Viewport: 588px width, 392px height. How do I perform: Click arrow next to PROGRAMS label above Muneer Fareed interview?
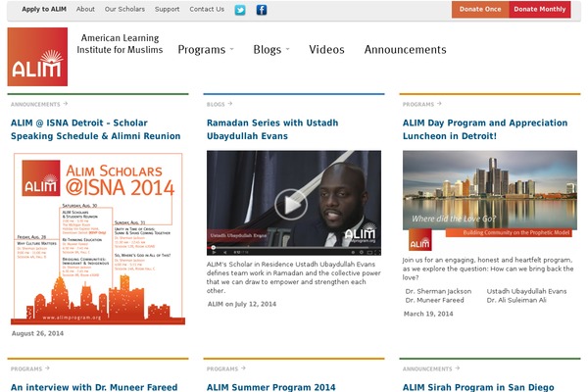47,368
